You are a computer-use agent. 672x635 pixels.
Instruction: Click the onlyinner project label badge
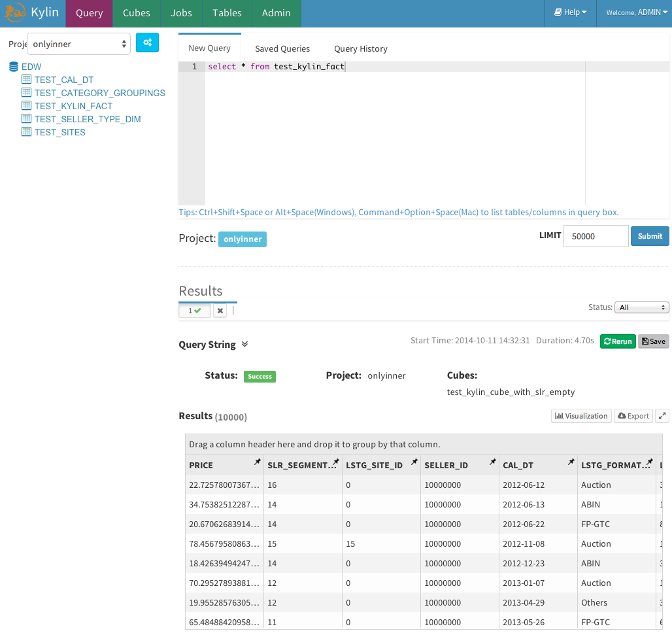click(242, 239)
